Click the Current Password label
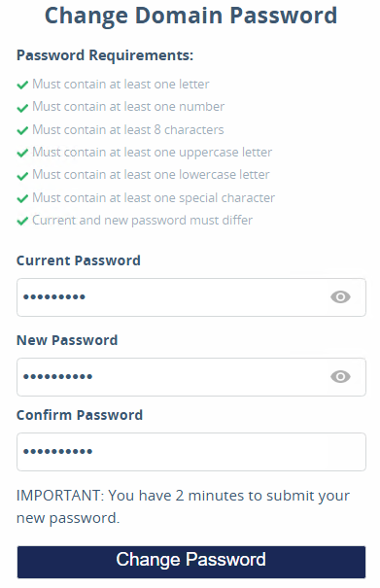This screenshot has height=588, width=380. pos(79,260)
